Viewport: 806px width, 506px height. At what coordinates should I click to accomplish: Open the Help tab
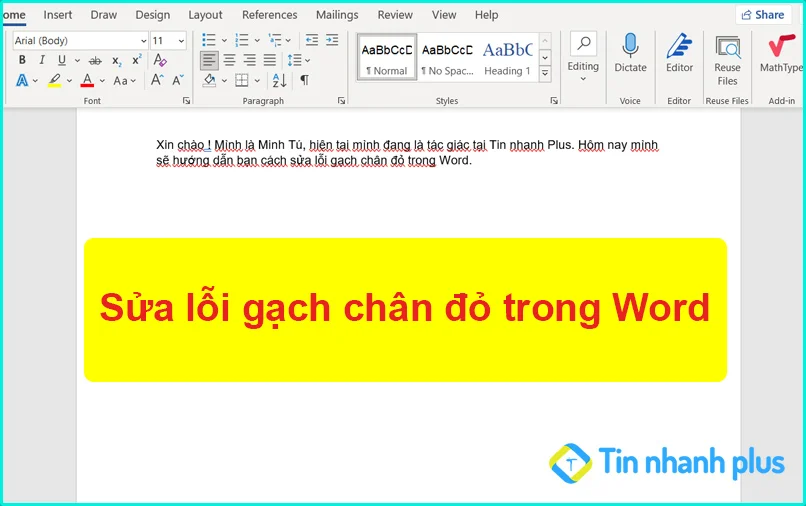486,15
